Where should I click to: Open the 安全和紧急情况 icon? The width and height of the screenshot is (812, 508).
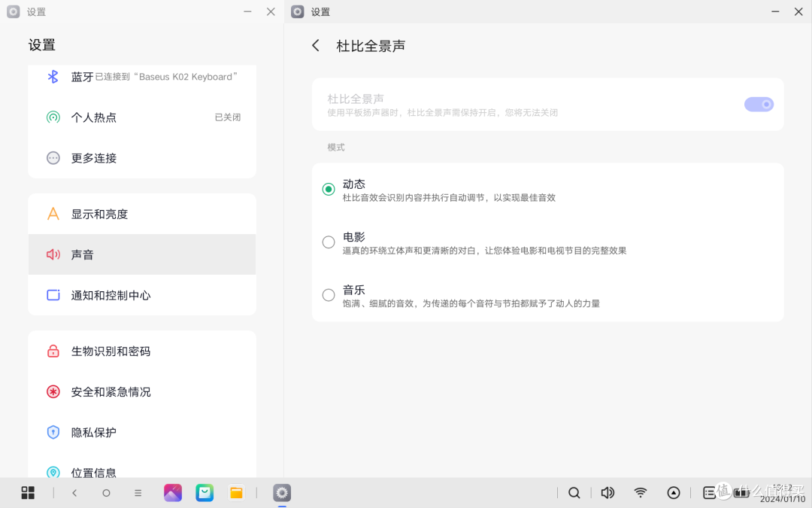53,391
